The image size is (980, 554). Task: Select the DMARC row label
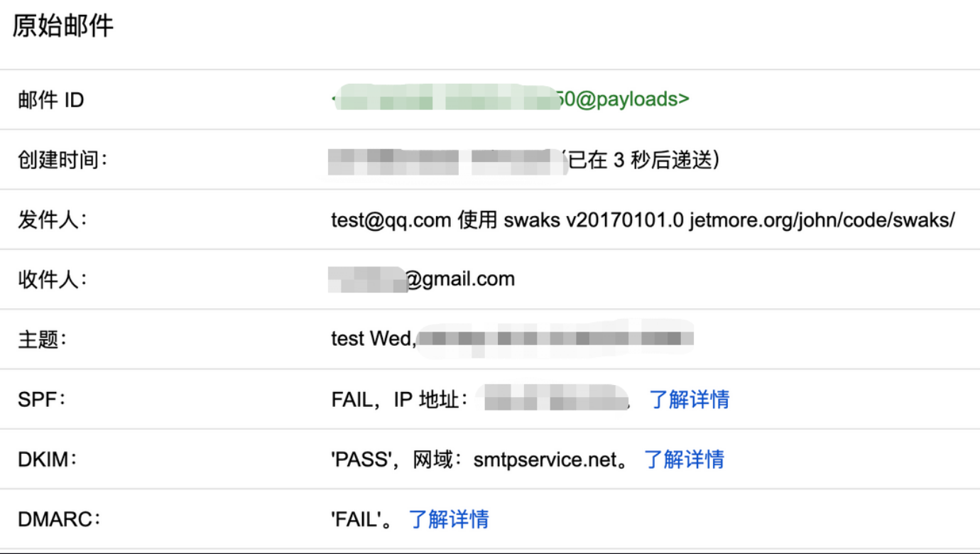tap(59, 518)
